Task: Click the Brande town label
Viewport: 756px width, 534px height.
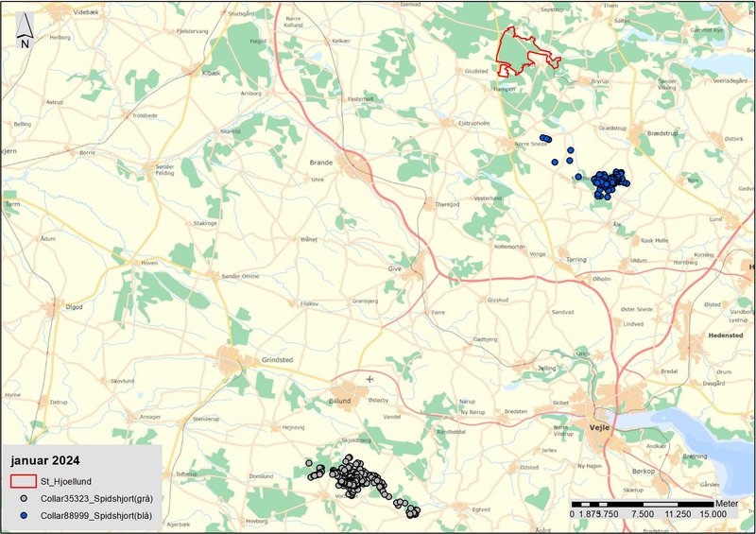Action: coord(321,163)
